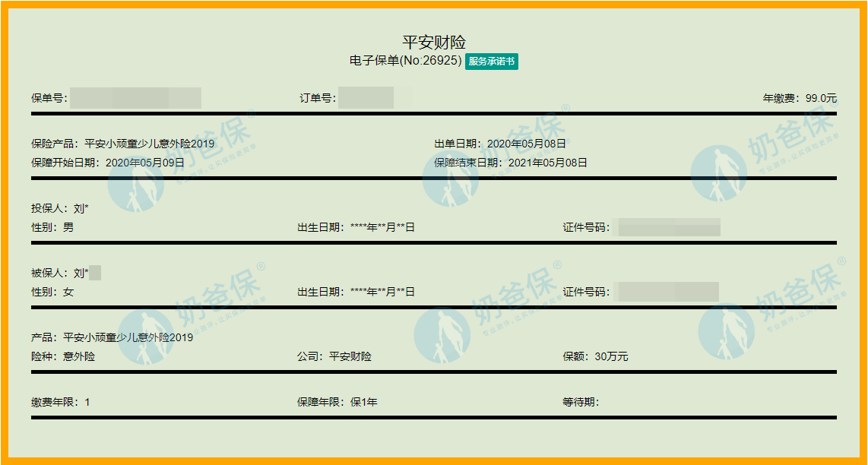Click the 等待期 label
Image resolution: width=868 pixels, height=465 pixels.
pyautogui.click(x=581, y=403)
